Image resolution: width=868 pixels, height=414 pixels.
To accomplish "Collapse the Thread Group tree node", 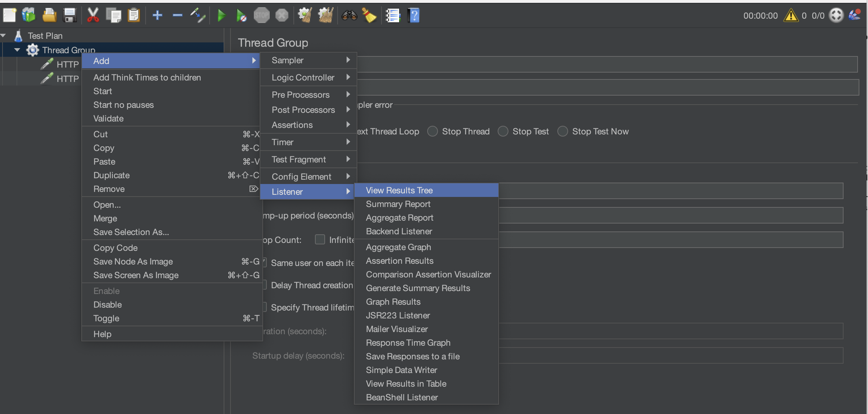I will 17,50.
